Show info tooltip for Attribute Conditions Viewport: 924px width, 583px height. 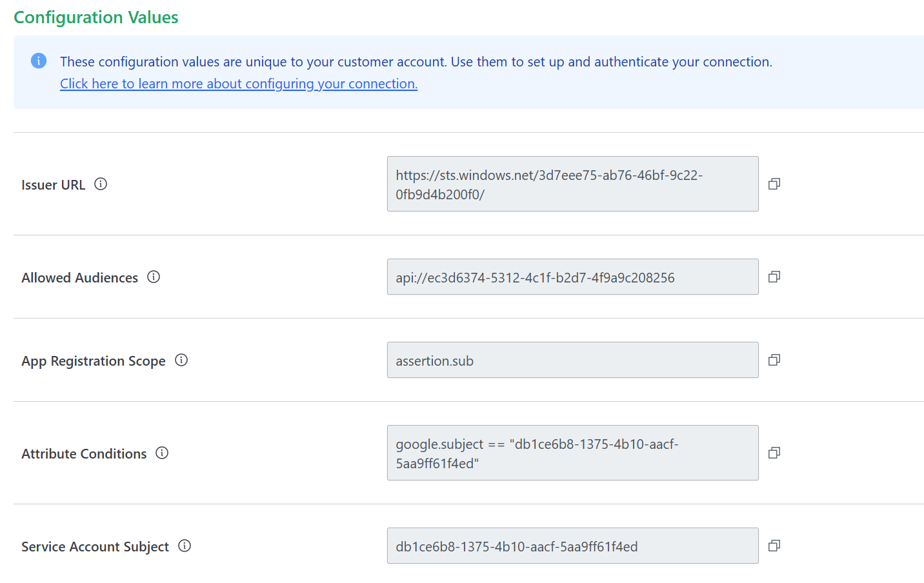(x=162, y=453)
